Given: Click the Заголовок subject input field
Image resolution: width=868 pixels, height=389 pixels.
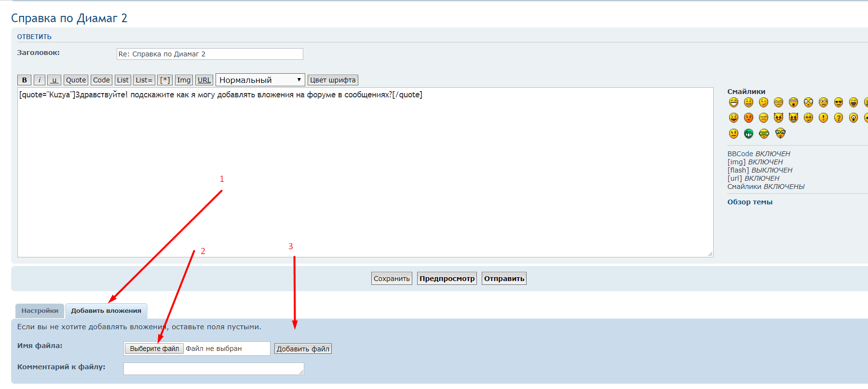Looking at the screenshot, I should [x=210, y=54].
